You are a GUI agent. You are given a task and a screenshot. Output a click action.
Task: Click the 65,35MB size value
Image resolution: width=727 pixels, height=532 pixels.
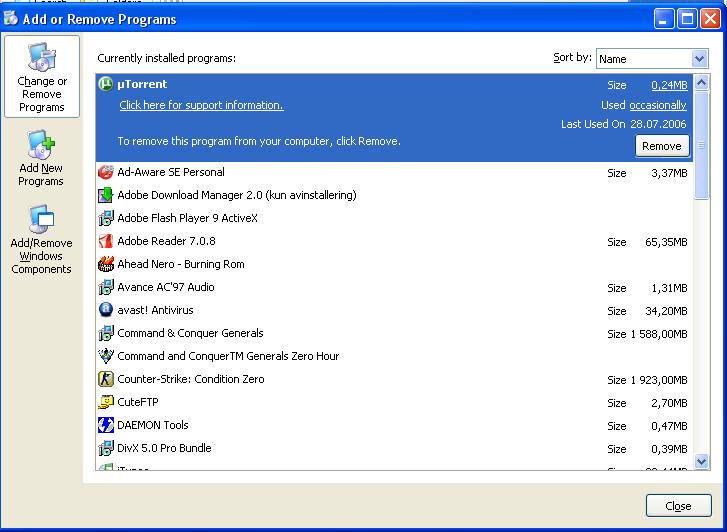click(666, 242)
